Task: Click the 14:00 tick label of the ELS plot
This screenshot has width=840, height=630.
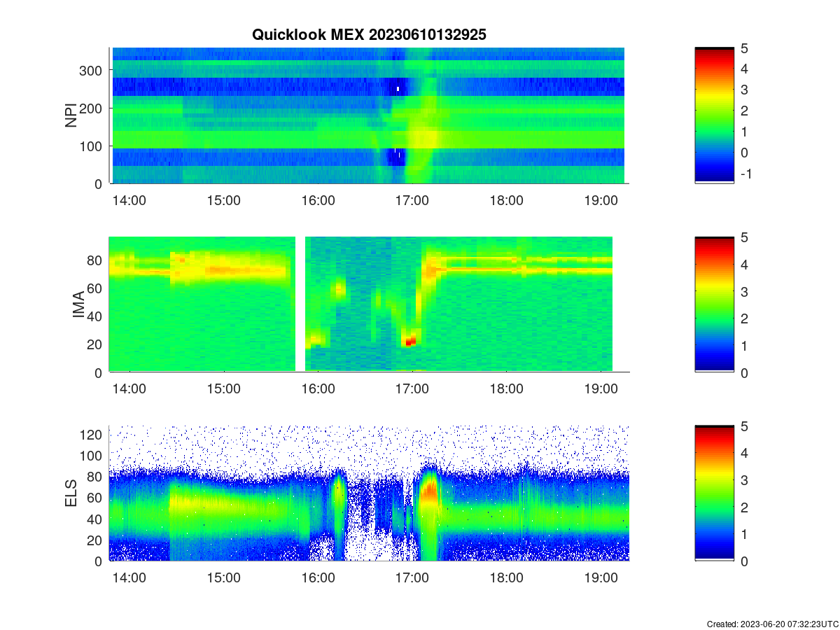Action: (129, 578)
